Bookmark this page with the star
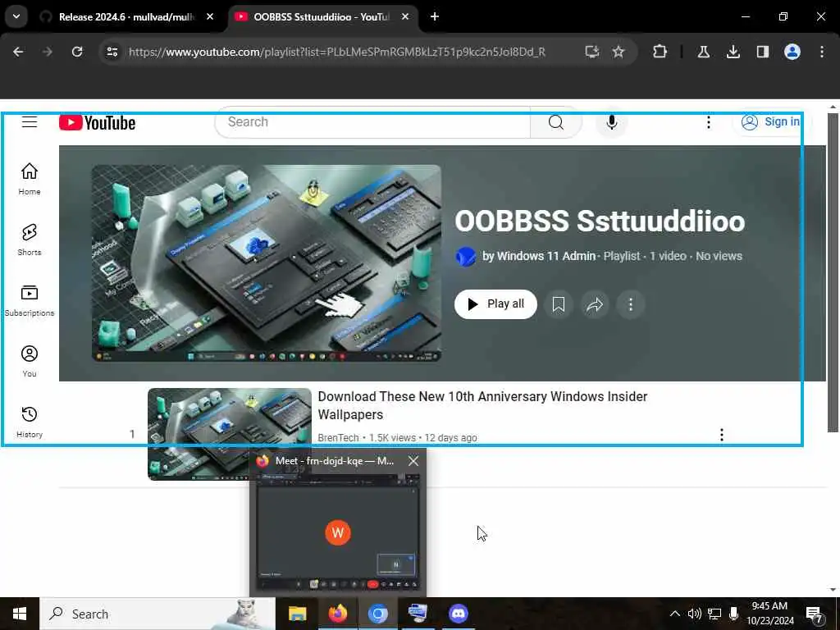 619,52
